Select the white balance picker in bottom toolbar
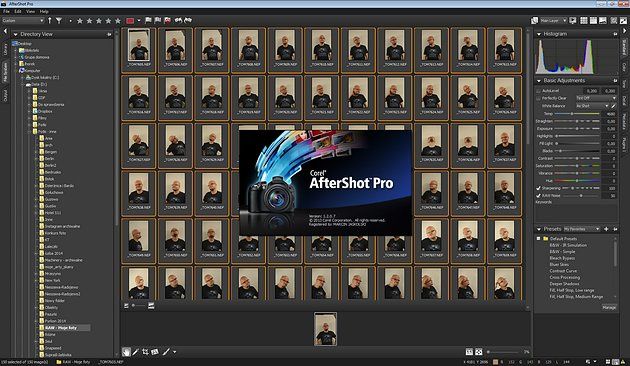Image resolution: width=630 pixels, height=366 pixels. click(136, 352)
